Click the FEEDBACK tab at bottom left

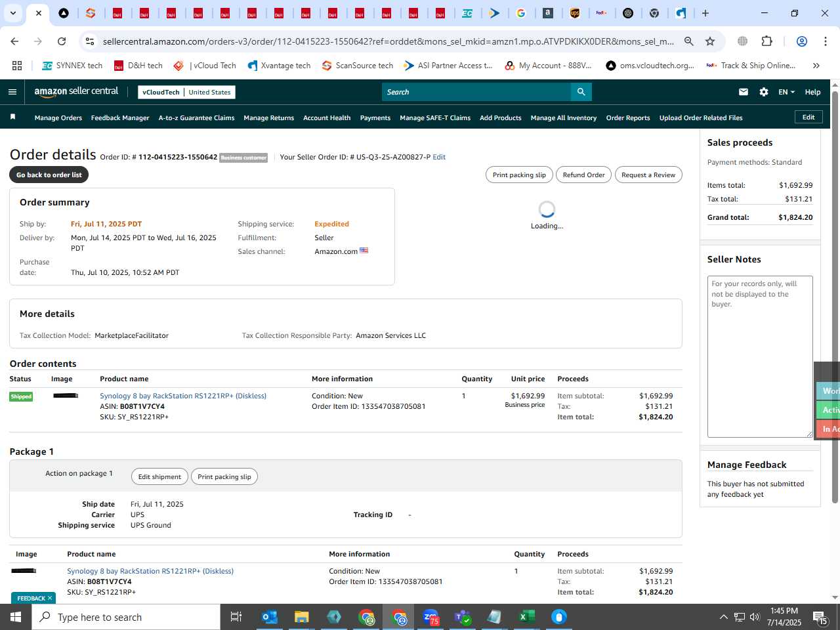click(33, 598)
